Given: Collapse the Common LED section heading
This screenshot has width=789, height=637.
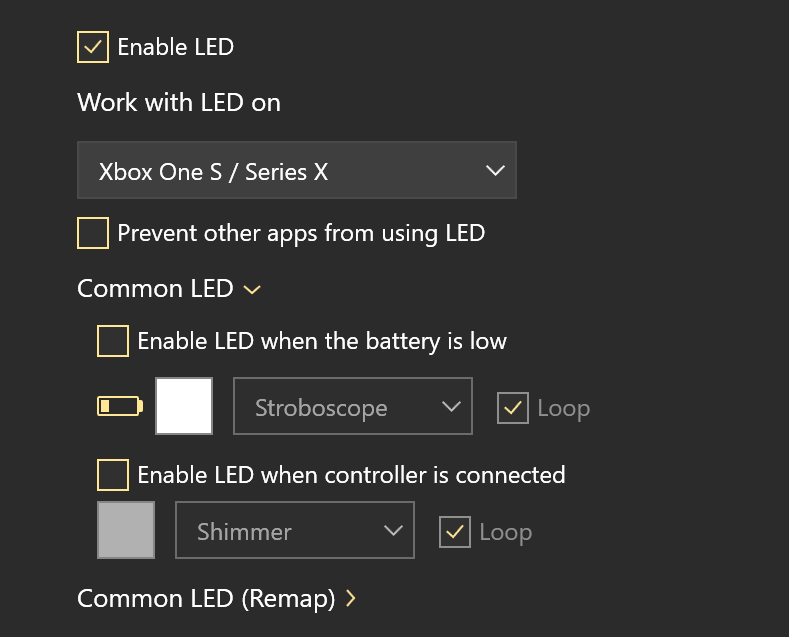Looking at the screenshot, I should [155, 289].
